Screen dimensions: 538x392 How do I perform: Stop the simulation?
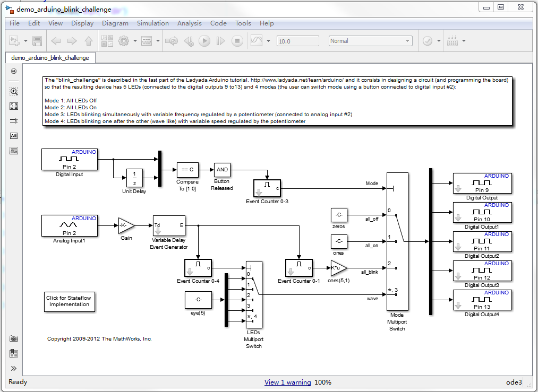[236, 41]
